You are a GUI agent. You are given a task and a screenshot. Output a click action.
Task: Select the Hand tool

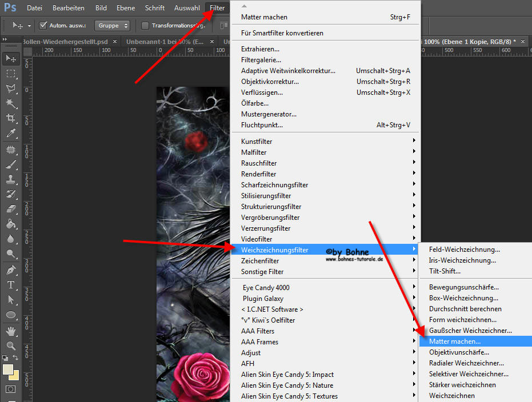tap(10, 331)
